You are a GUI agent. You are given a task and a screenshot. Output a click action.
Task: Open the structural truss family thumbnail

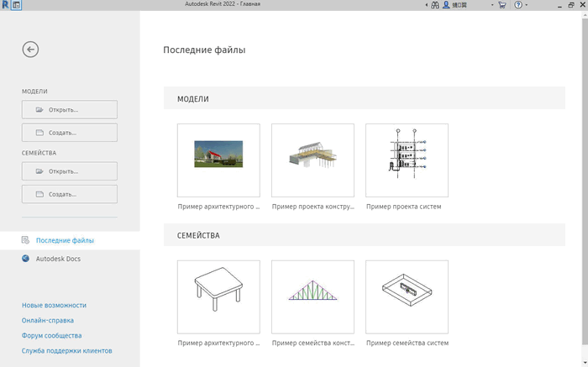coord(312,296)
